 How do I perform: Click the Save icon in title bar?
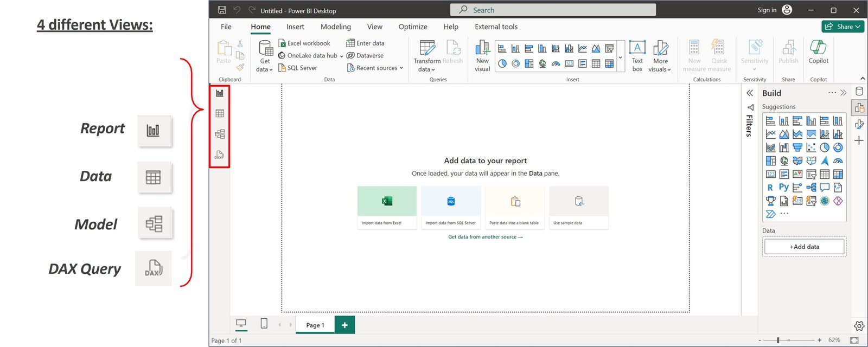coord(222,10)
